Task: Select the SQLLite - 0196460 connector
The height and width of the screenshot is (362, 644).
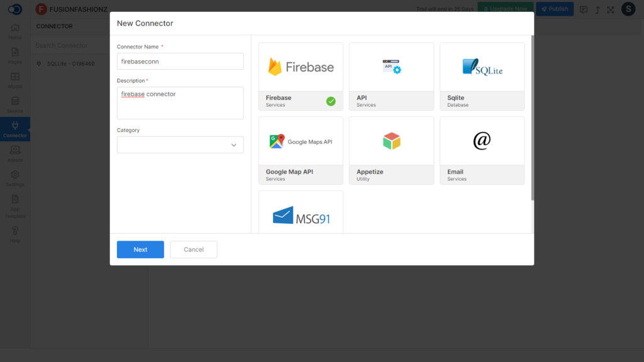Action: (x=70, y=63)
